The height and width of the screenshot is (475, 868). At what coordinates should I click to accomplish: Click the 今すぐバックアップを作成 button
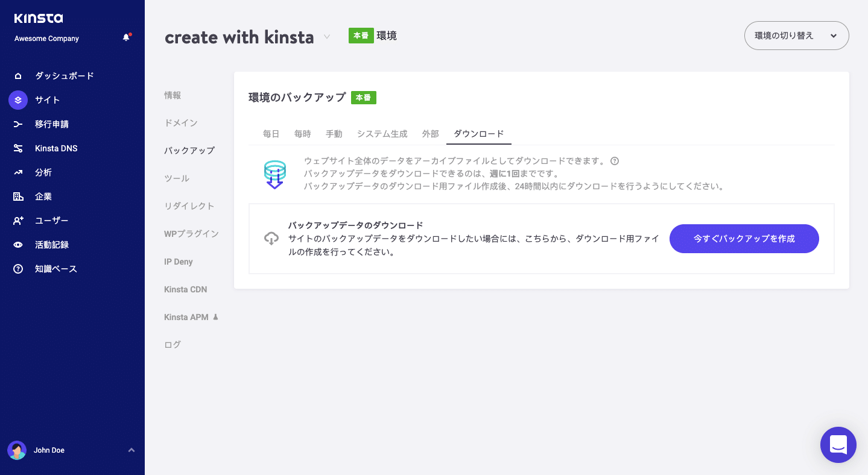[x=743, y=239]
